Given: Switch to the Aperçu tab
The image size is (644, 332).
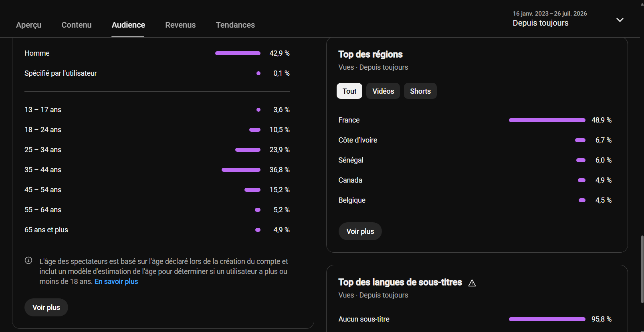Looking at the screenshot, I should click(x=29, y=25).
